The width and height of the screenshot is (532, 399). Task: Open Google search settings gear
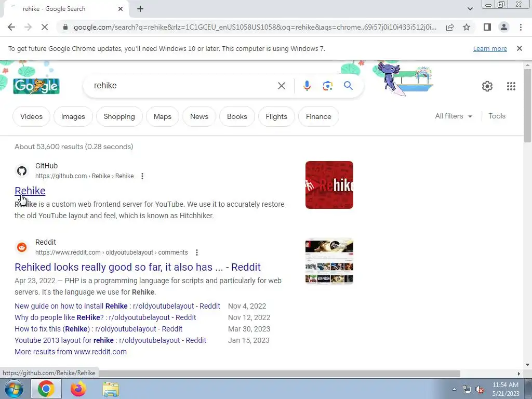487,86
